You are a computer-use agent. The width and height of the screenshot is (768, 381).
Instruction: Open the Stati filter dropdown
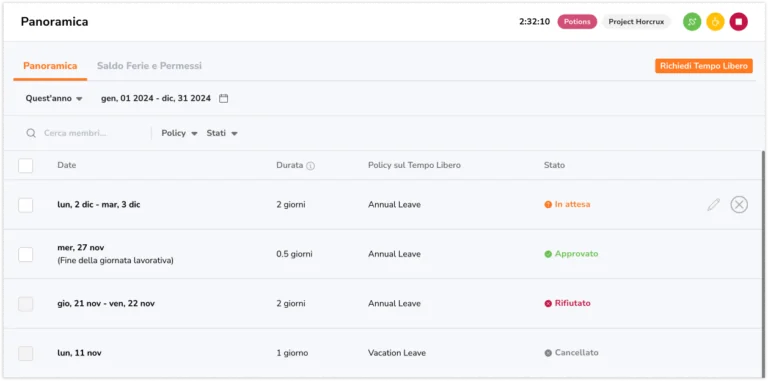point(222,133)
